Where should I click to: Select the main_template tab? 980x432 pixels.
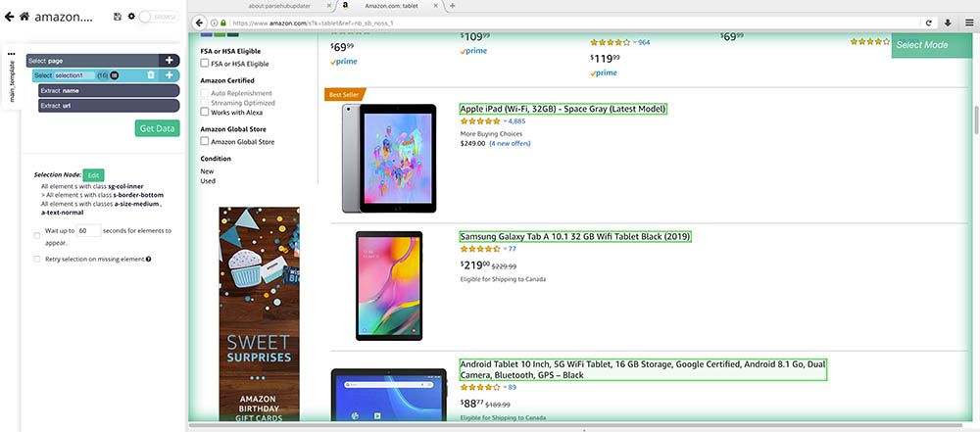12,82
